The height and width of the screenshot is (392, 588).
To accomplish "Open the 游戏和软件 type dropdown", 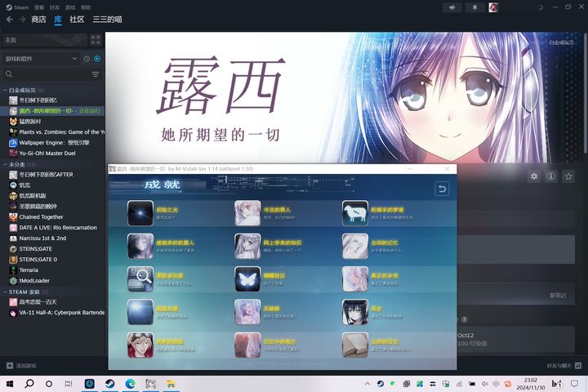I will click(42, 59).
